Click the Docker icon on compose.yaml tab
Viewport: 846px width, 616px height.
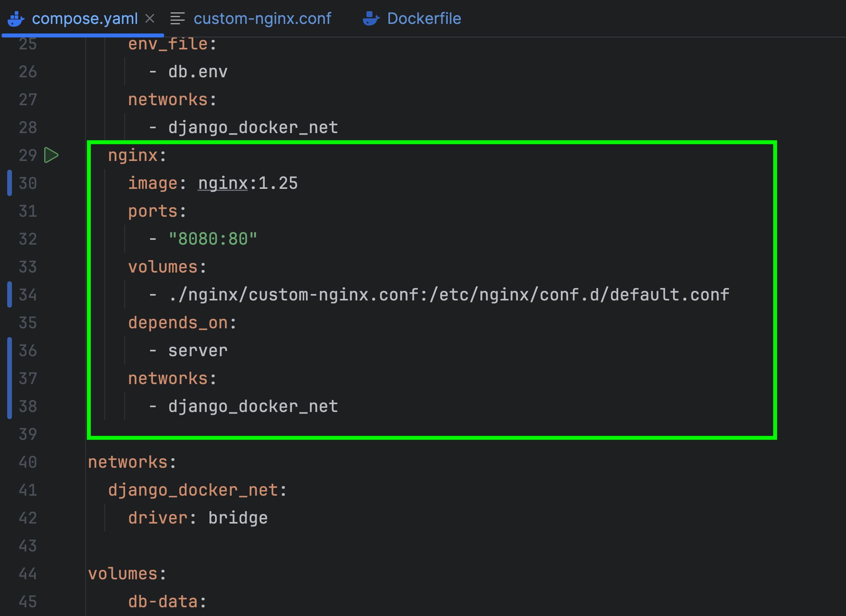(16, 19)
